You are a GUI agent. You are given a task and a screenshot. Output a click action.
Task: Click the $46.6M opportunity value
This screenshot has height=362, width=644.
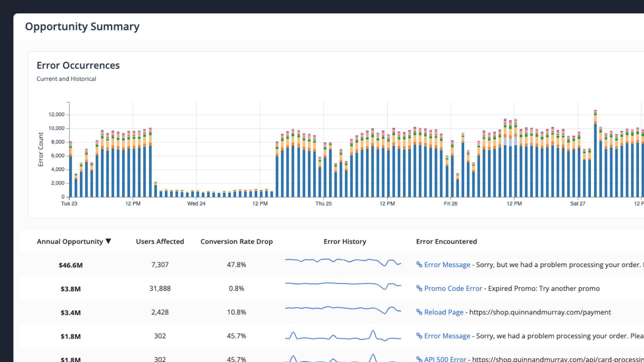[70, 265]
